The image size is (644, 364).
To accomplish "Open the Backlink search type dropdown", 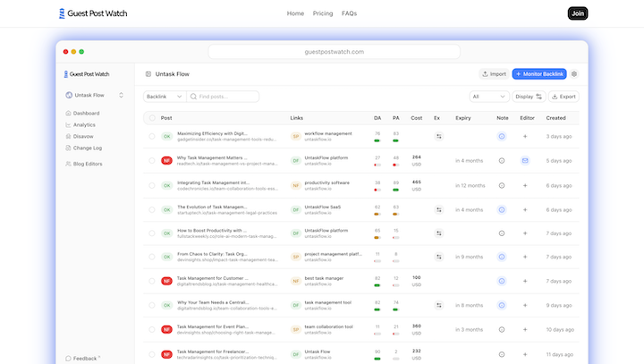I will tap(164, 96).
